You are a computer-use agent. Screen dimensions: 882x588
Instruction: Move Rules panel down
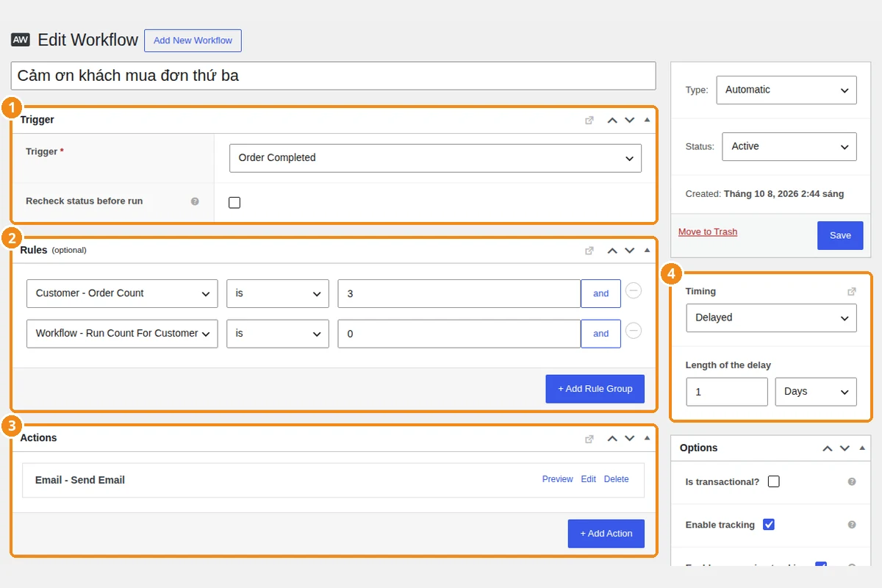630,251
